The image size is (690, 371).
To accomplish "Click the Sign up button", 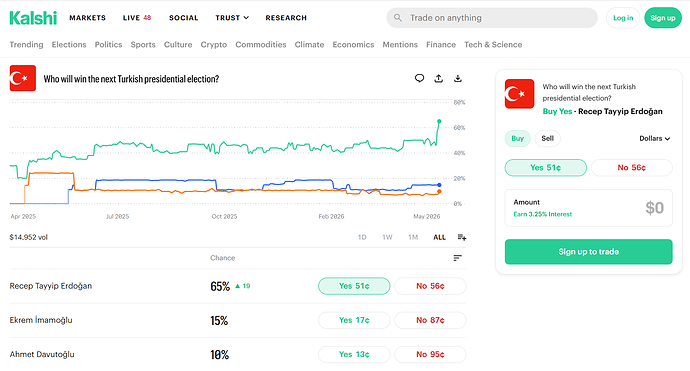I will 663,18.
